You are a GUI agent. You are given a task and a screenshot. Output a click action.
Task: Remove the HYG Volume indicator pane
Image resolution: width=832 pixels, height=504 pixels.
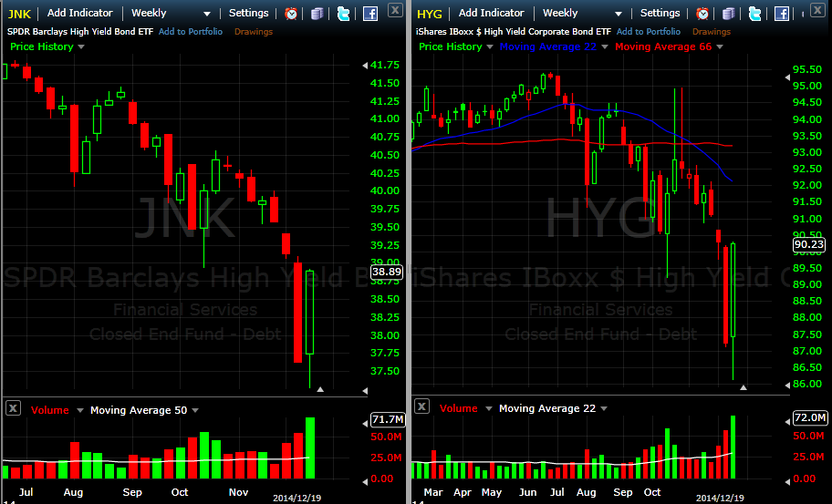[x=421, y=406]
